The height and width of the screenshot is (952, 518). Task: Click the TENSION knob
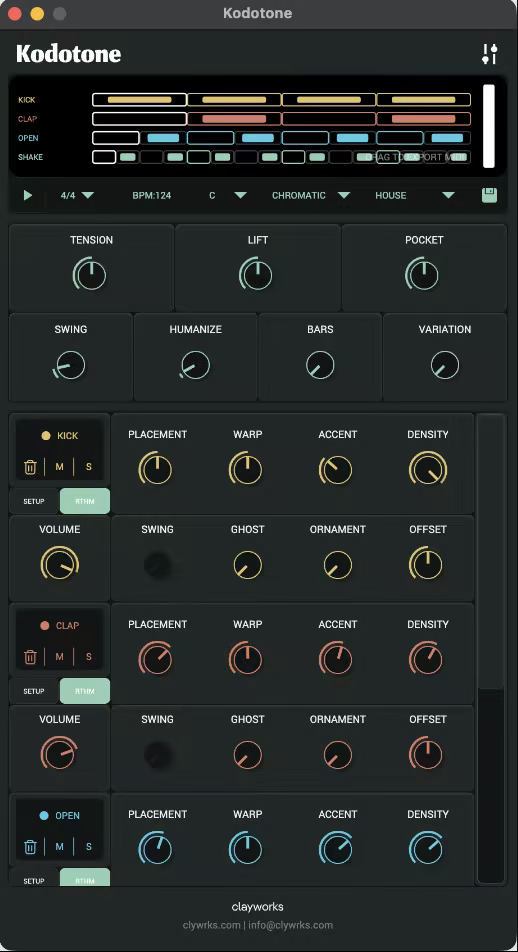[90, 274]
